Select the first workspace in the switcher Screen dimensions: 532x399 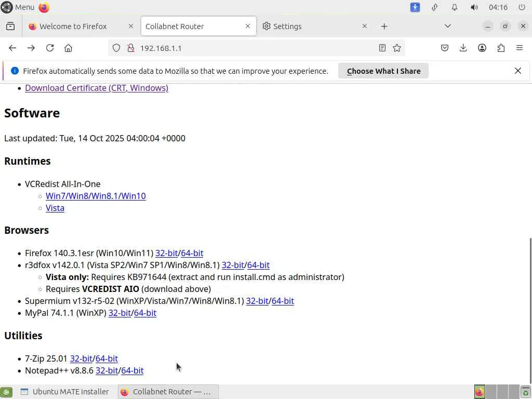pyautogui.click(x=480, y=392)
